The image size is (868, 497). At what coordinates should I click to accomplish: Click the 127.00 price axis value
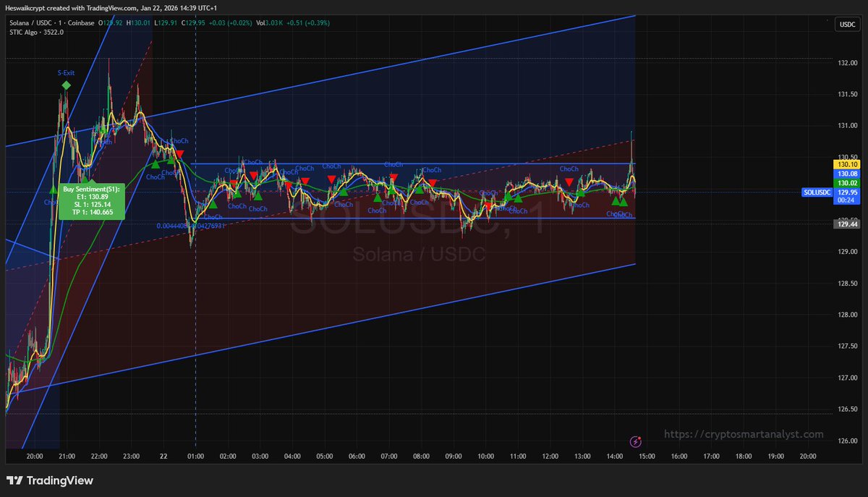pos(846,378)
